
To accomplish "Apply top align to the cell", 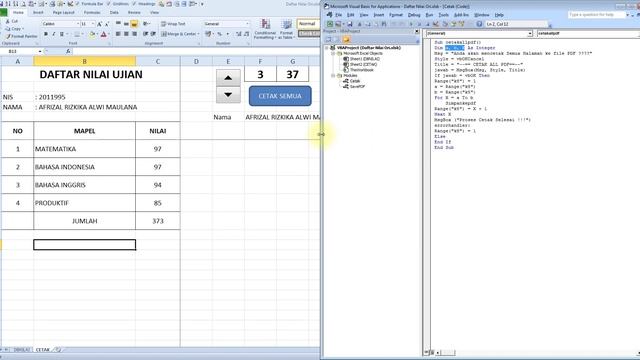I will 118,24.
